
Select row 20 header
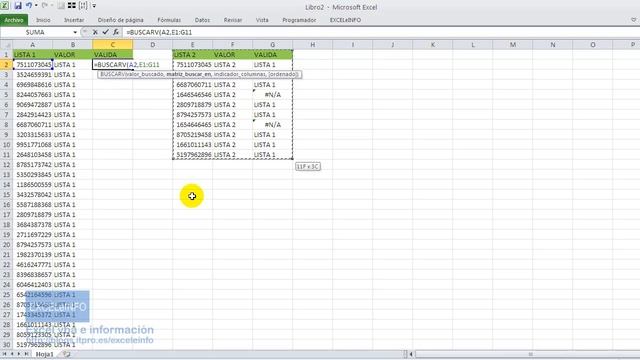[x=6, y=245]
